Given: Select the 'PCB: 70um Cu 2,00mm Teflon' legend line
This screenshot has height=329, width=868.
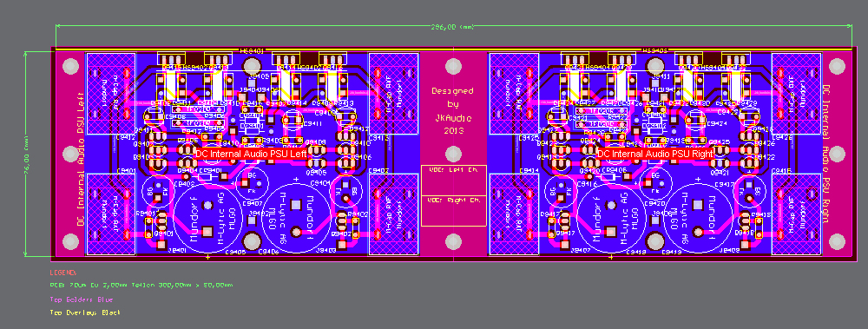Looking at the screenshot, I should [x=141, y=286].
